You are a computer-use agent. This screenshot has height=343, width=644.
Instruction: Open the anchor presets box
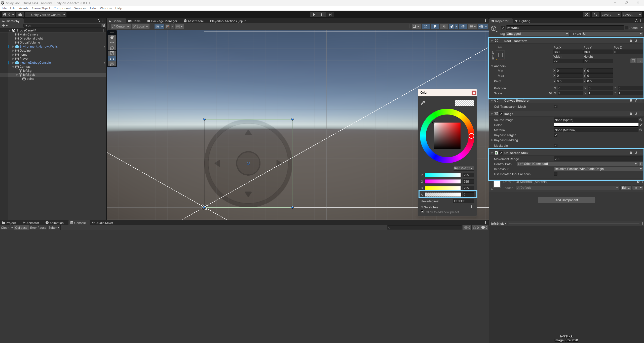500,55
